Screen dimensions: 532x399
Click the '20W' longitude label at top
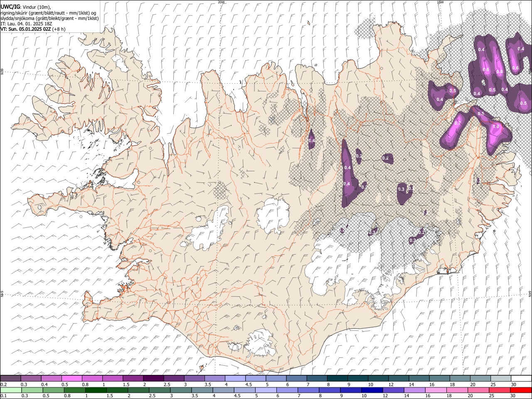[221, 2]
